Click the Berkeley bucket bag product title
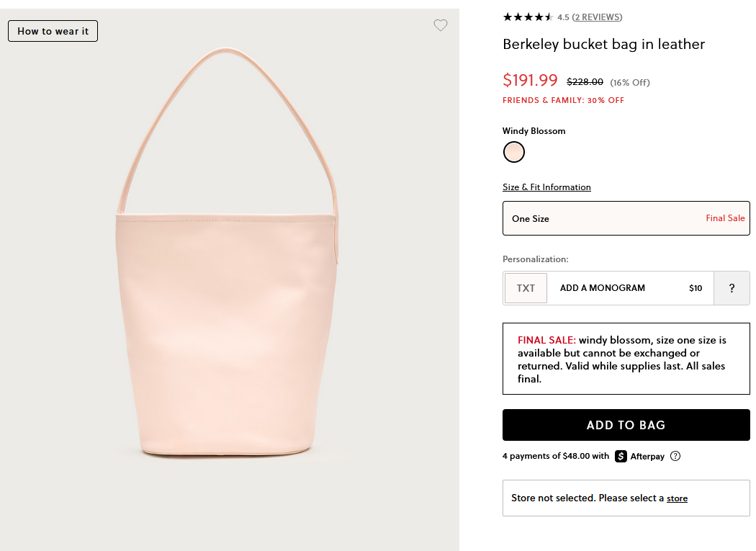Screen dimensions: 756x551 click(x=603, y=44)
